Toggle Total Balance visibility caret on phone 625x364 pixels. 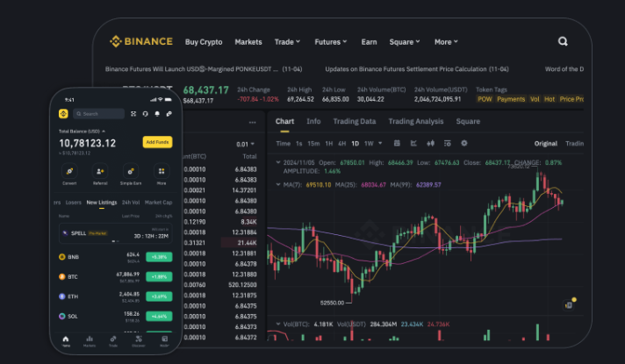coord(104,131)
